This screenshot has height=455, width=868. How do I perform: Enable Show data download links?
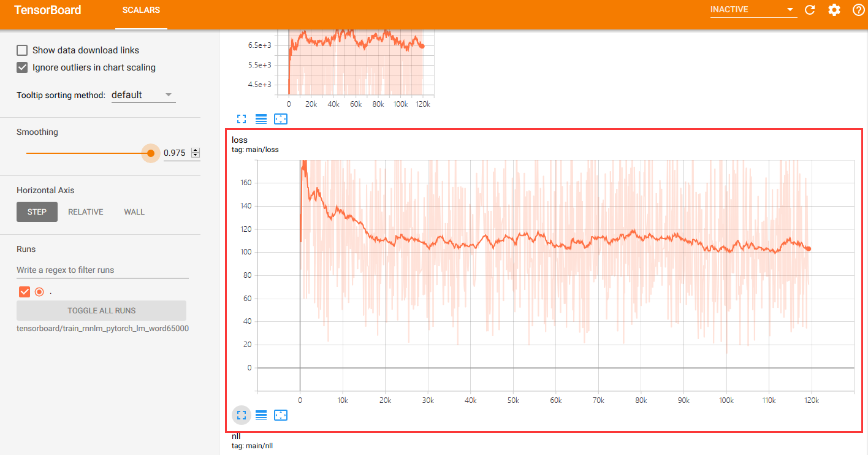point(22,50)
